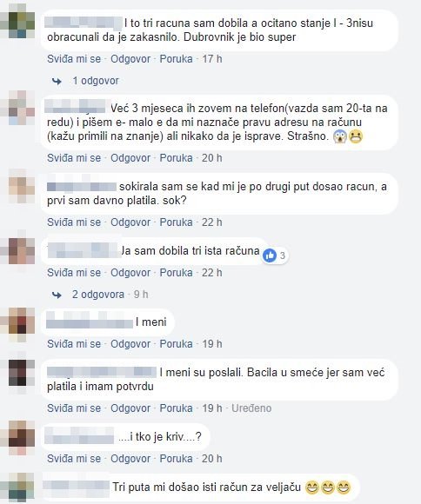The height and width of the screenshot is (504, 421).
Task: Click the reply arrow icon beside '1 odgovor'
Action: pyautogui.click(x=57, y=82)
